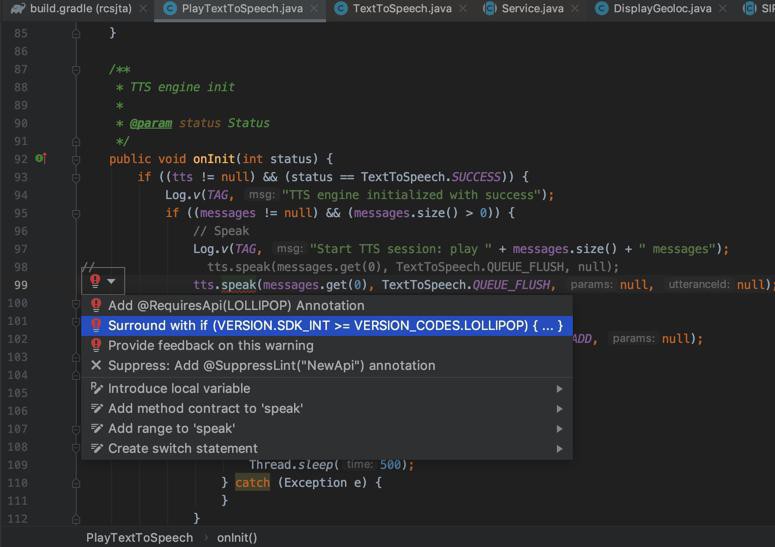Switch to the TextToSpeech.java tab

pos(402,8)
